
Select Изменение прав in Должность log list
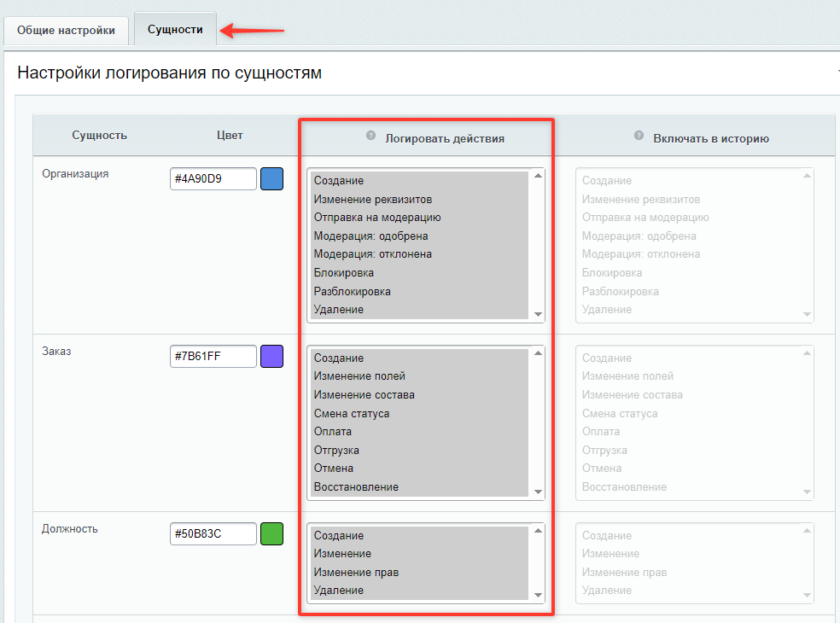[419, 572]
